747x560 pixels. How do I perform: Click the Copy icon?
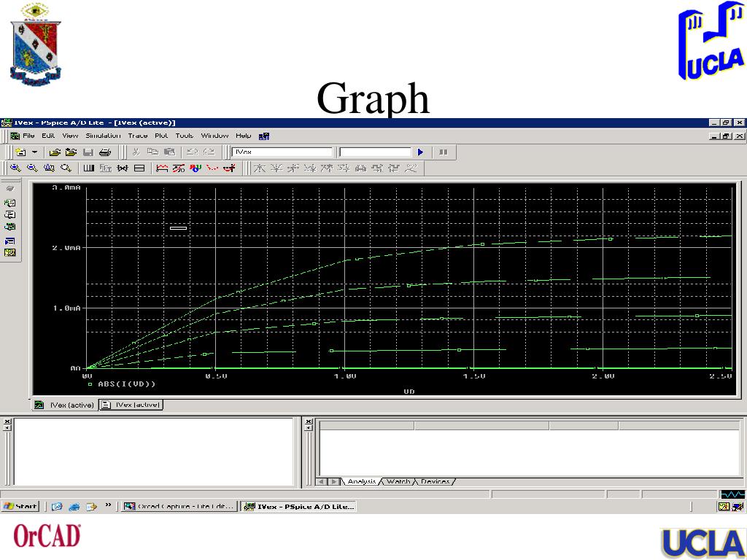coord(152,152)
